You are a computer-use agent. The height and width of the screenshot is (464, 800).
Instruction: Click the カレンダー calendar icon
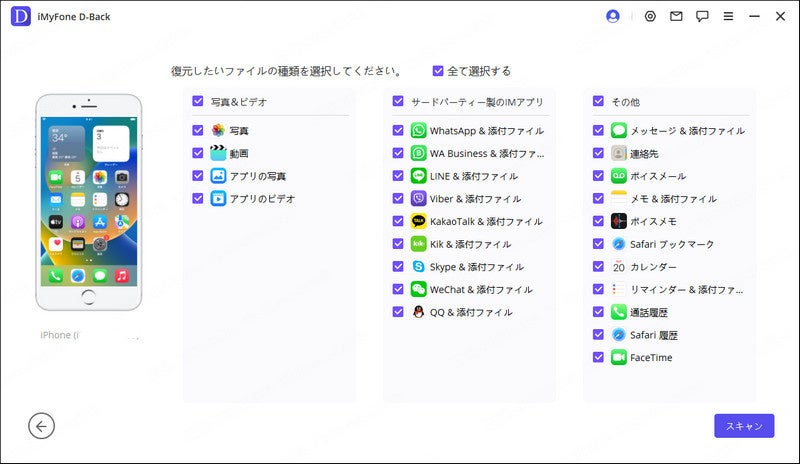(618, 266)
